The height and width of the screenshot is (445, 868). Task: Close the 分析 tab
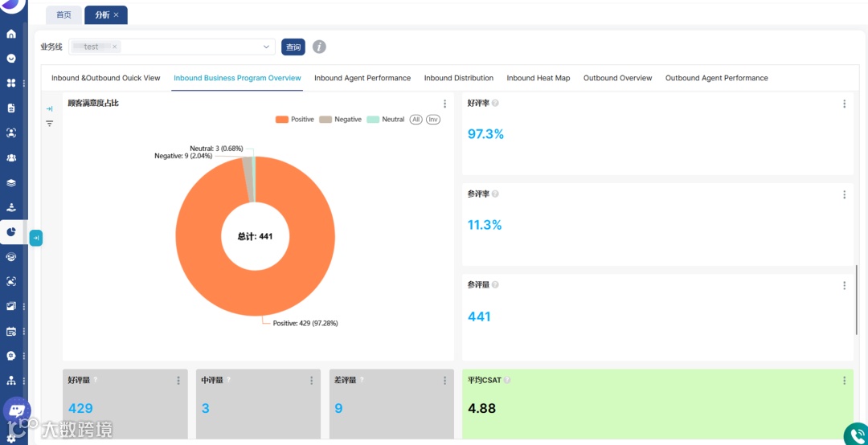point(117,15)
